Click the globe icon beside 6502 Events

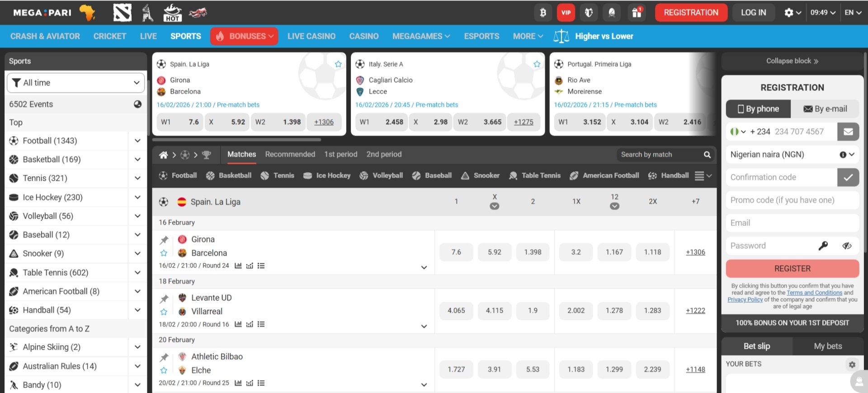pyautogui.click(x=138, y=104)
